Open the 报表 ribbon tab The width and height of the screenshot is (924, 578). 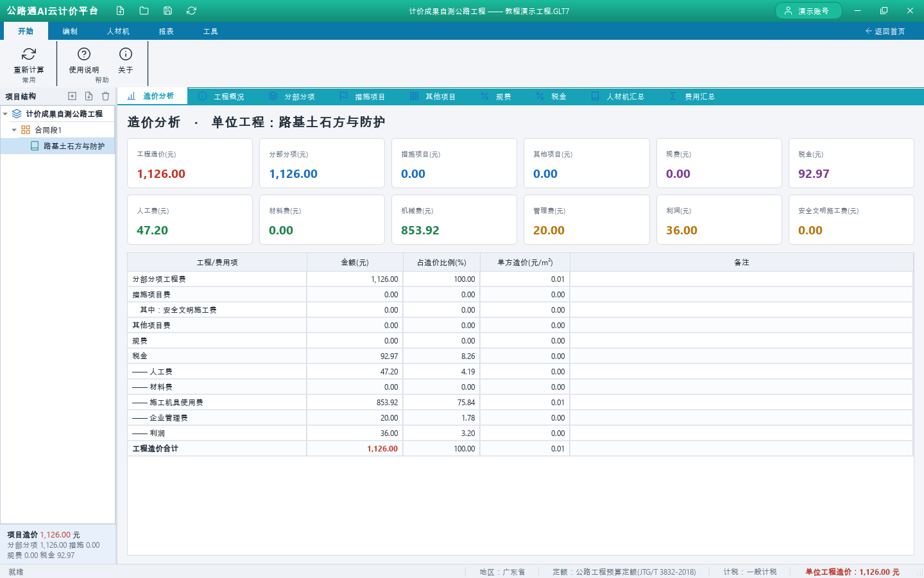(166, 31)
